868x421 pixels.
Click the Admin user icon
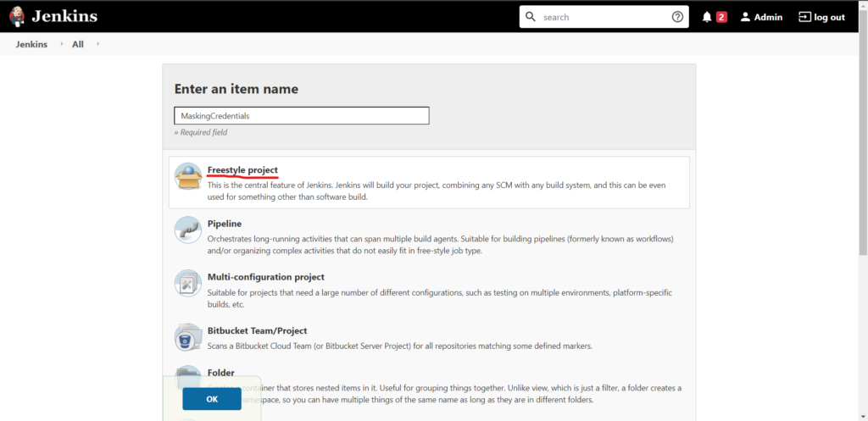click(746, 17)
